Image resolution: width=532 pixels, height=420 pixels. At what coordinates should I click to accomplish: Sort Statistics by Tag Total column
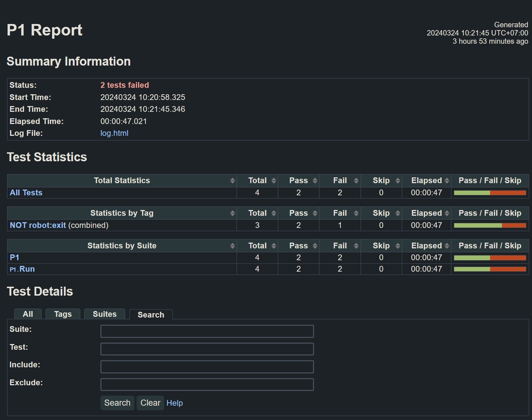tap(257, 213)
